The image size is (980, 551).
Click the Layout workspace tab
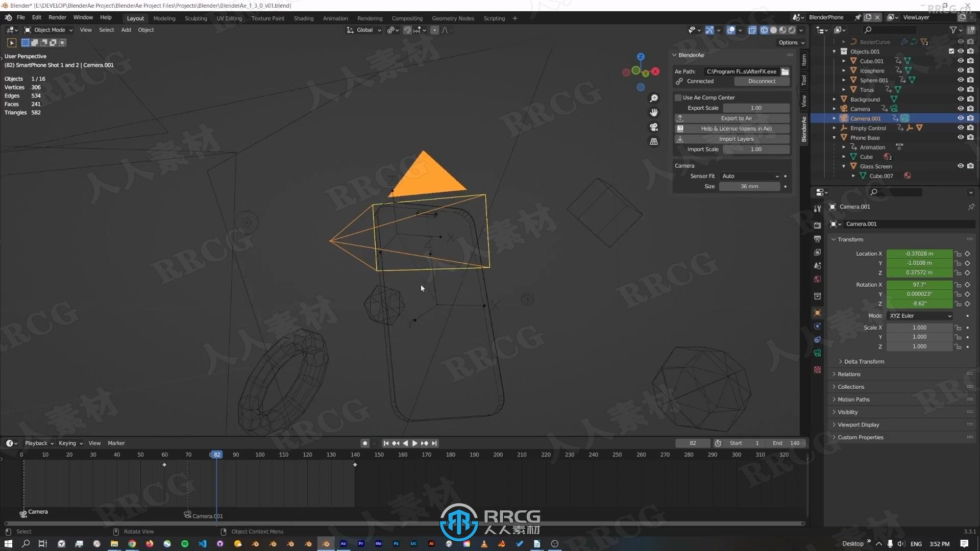tap(135, 18)
